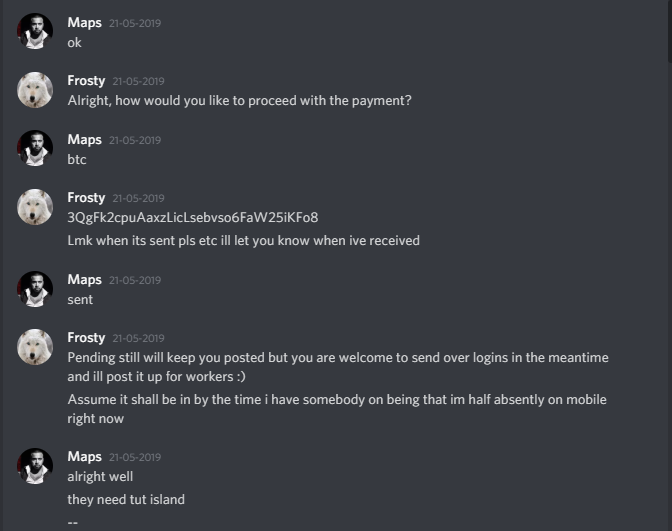This screenshot has height=531, width=672.
Task: Click the message "they need tut island"
Action: (x=126, y=500)
